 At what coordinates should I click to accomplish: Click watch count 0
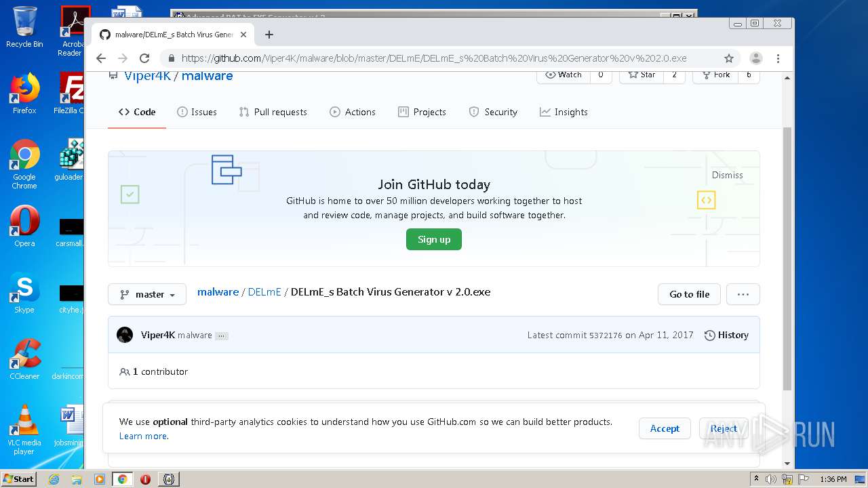click(x=600, y=75)
